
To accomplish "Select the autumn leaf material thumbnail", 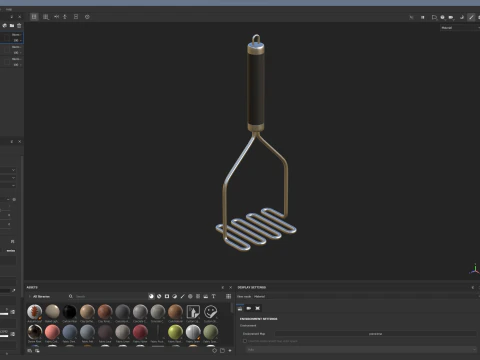I will coord(35,312).
